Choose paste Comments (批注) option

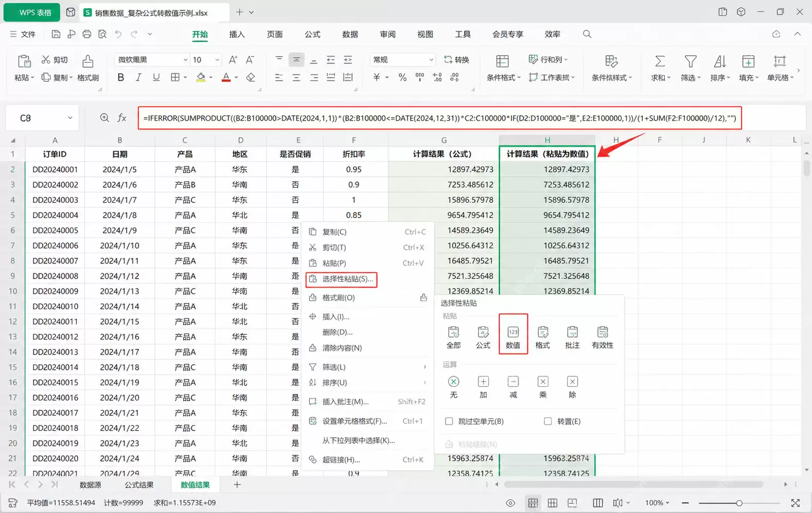point(572,337)
